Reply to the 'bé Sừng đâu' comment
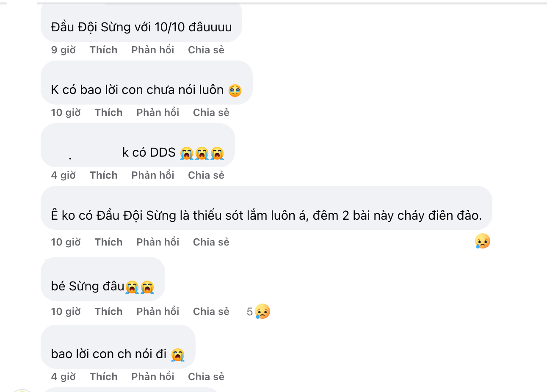This screenshot has height=392, width=547. click(158, 312)
